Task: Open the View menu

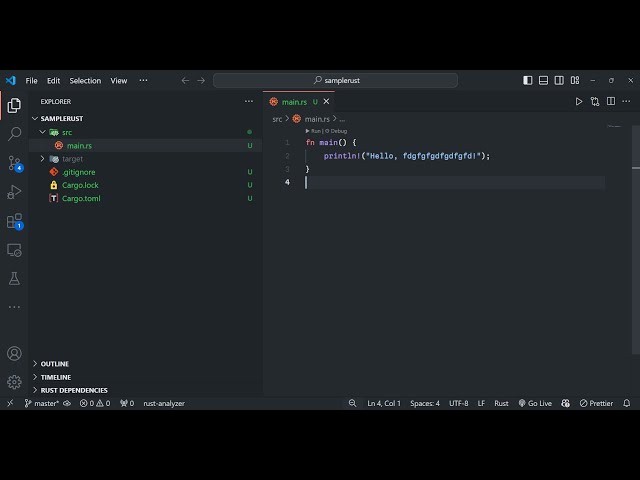Action: [118, 80]
